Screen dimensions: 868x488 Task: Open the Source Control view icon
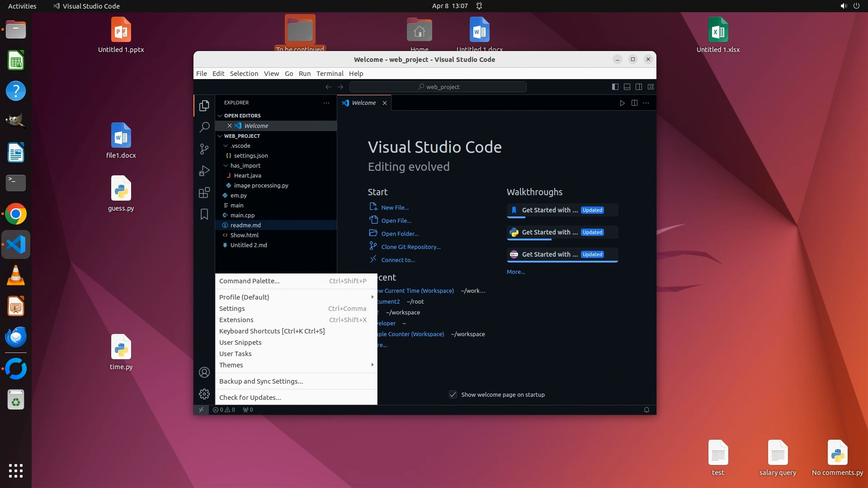click(204, 149)
